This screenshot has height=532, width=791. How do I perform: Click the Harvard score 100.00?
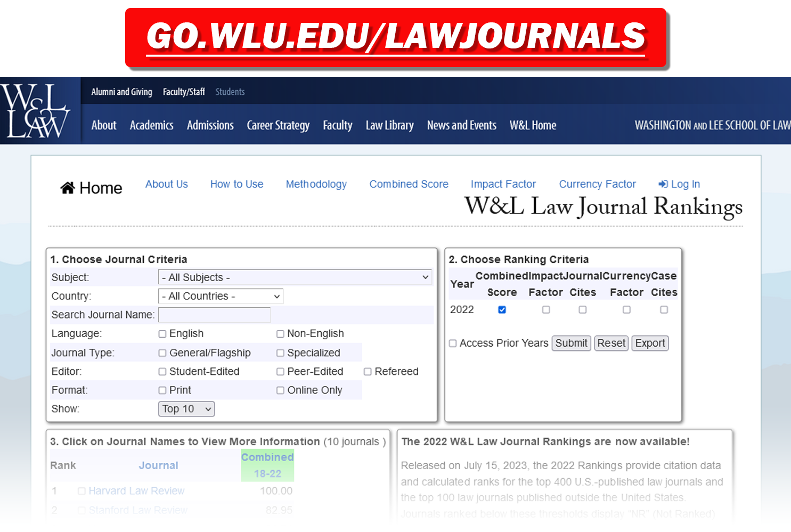click(276, 491)
